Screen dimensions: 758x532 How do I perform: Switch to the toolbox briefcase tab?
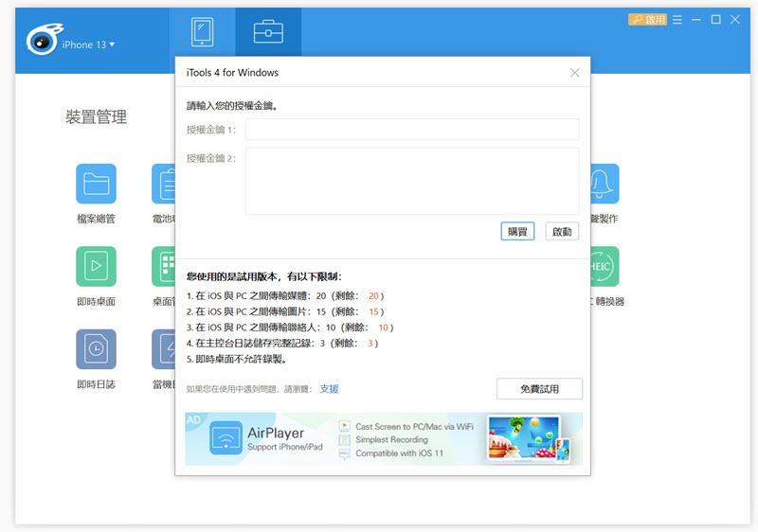pos(268,32)
